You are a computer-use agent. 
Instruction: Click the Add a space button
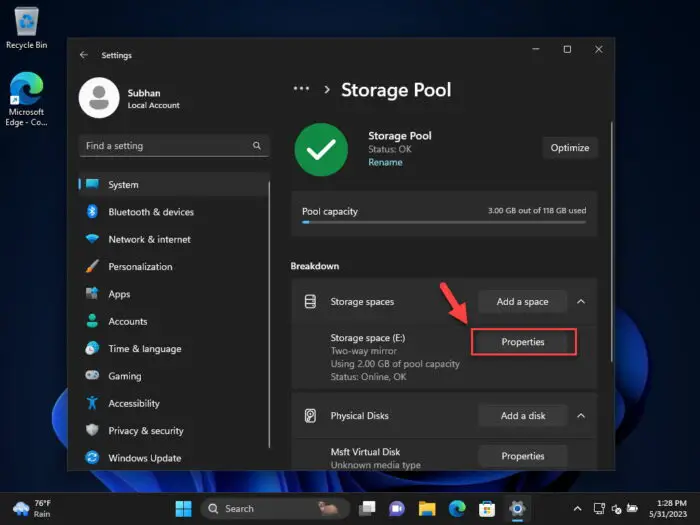pyautogui.click(x=522, y=302)
